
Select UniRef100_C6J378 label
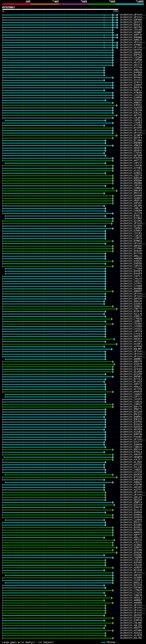[x=131, y=213]
